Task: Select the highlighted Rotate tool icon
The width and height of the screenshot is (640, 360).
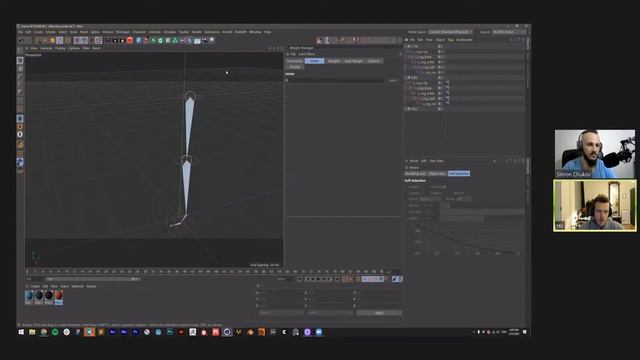Action: point(60,40)
